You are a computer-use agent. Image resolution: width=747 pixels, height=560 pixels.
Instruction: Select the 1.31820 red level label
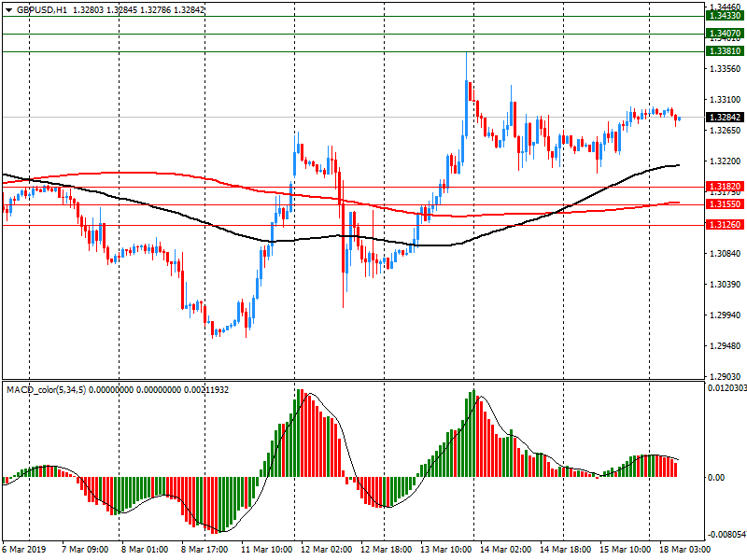point(725,187)
